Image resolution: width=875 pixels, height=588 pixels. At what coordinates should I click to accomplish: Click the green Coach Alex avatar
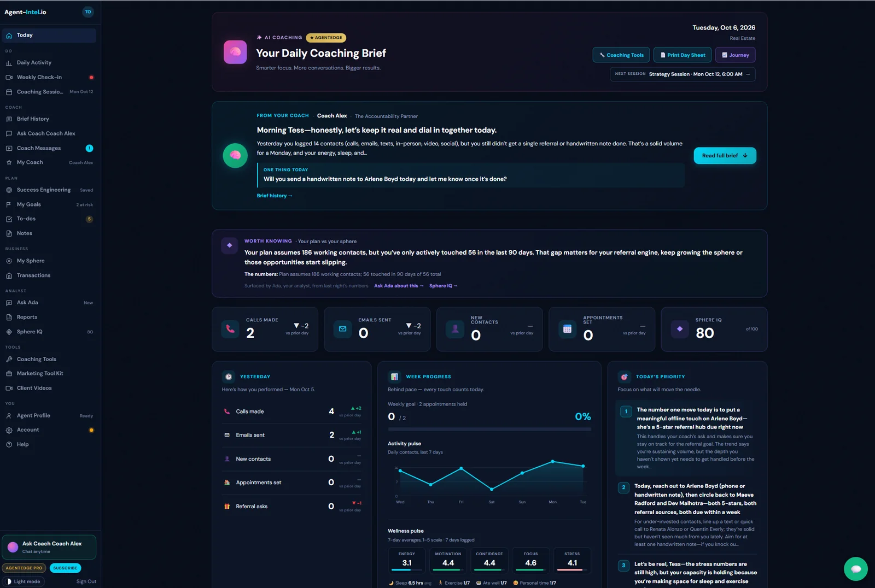tap(235, 155)
